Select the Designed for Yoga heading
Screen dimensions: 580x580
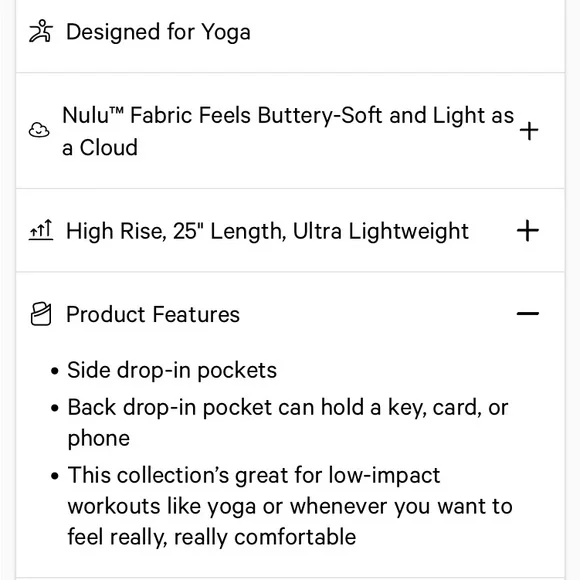[x=158, y=32]
